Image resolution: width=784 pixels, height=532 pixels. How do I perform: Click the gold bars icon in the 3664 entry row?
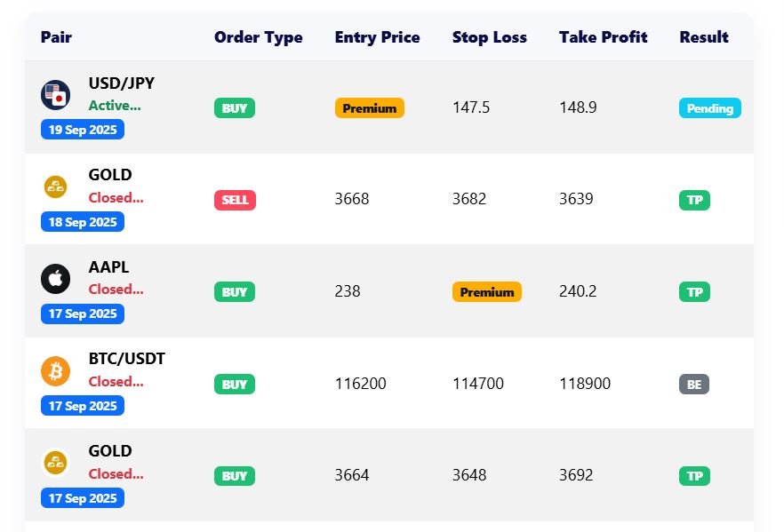click(55, 463)
